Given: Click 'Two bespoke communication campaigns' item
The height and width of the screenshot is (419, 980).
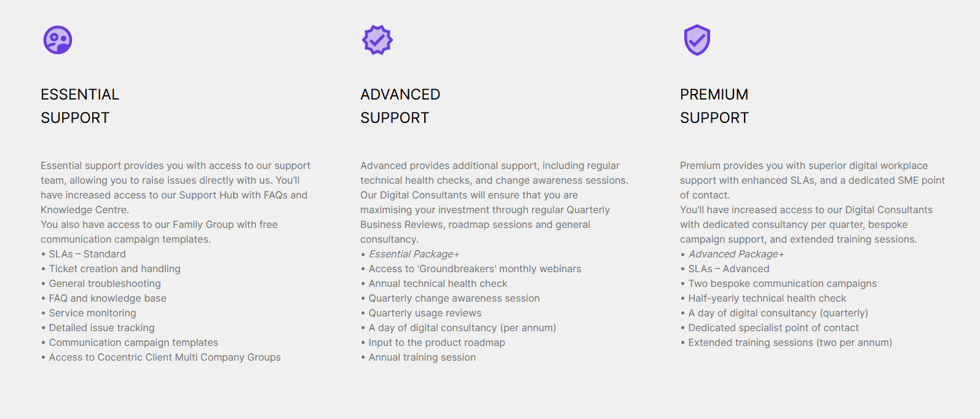Looking at the screenshot, I should 778,283.
